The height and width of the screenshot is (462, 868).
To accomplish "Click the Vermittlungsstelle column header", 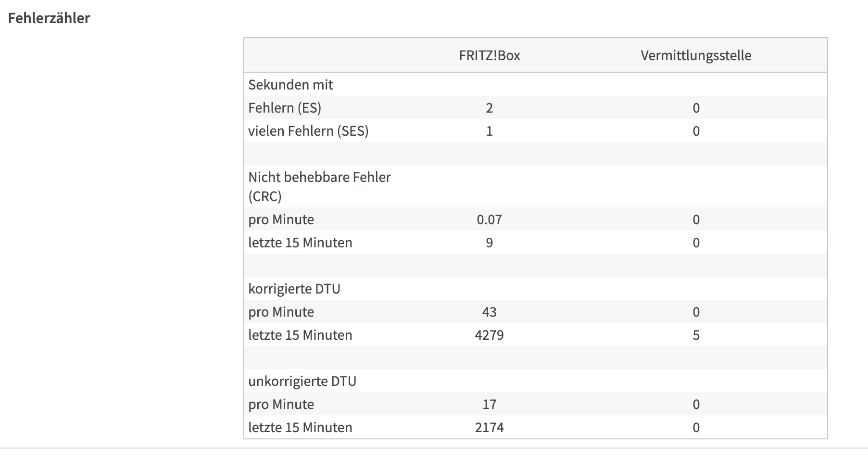I will pos(695,55).
